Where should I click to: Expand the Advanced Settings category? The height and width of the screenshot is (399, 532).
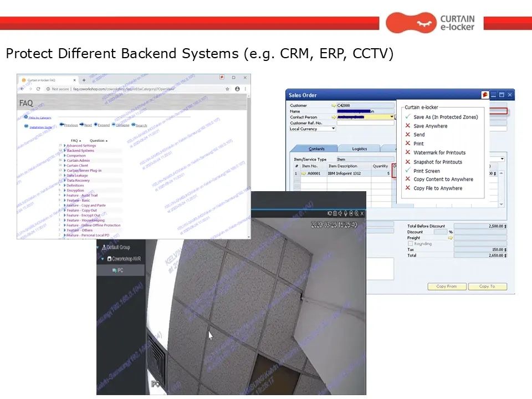64,146
